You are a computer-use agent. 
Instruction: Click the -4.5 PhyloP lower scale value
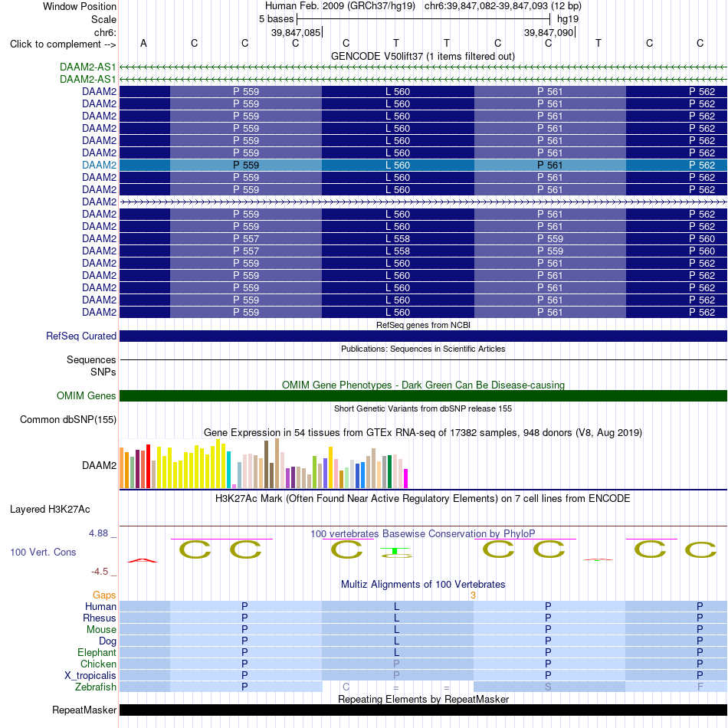(100, 571)
